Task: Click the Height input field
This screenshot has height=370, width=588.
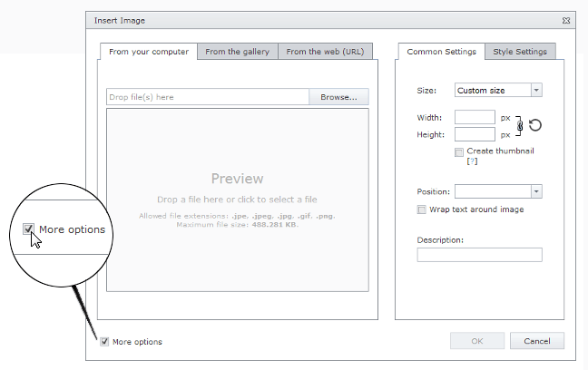Action: pyautogui.click(x=475, y=134)
